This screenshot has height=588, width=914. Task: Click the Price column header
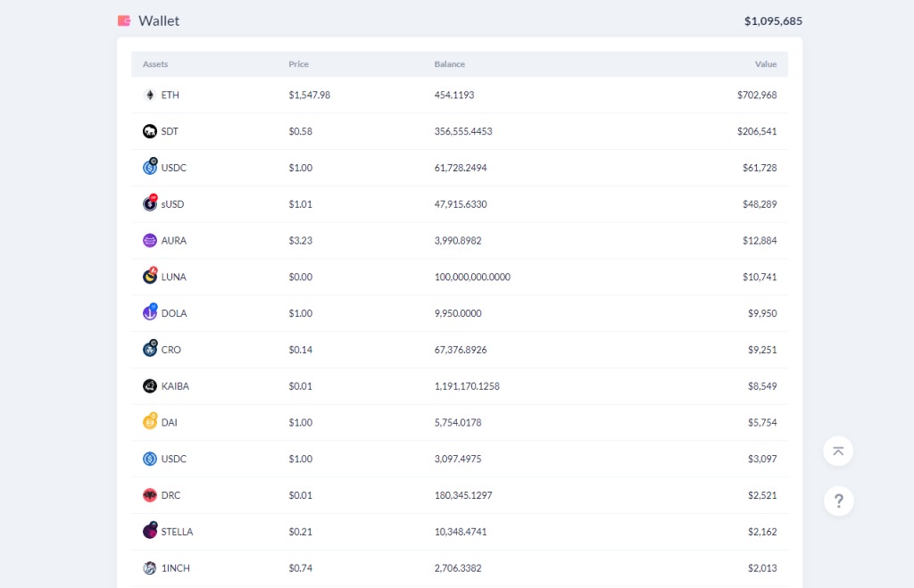click(x=298, y=64)
